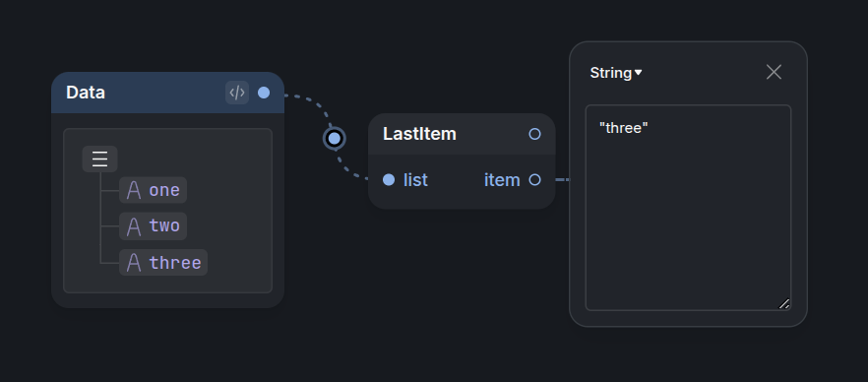Image resolution: width=868 pixels, height=382 pixels.
Task: Close the String preview panel
Action: (774, 72)
